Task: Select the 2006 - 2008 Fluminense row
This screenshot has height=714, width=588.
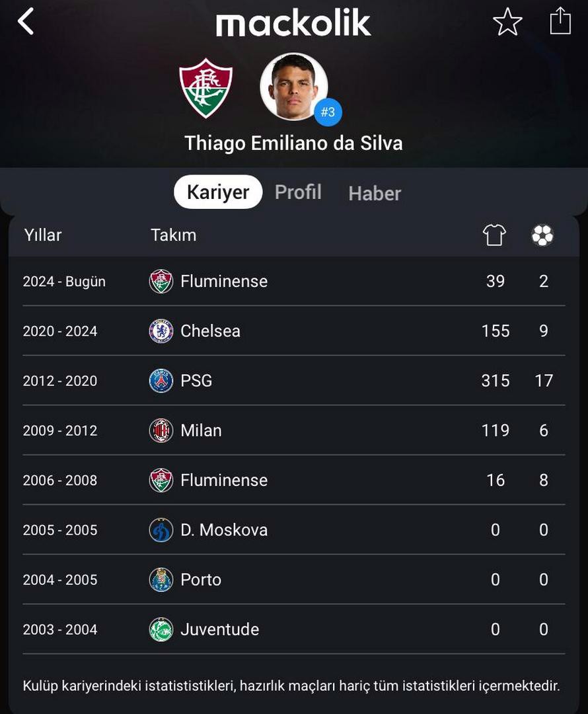Action: 294,480
